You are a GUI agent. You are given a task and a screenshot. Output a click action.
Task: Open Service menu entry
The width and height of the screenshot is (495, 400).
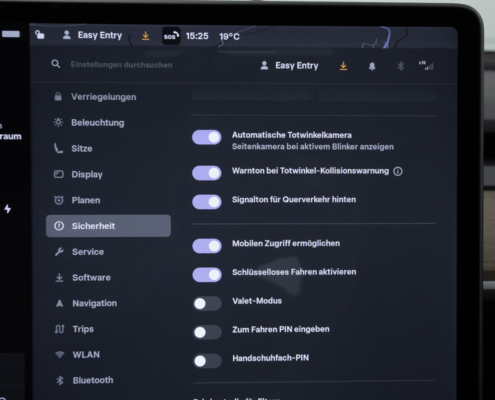click(108, 252)
